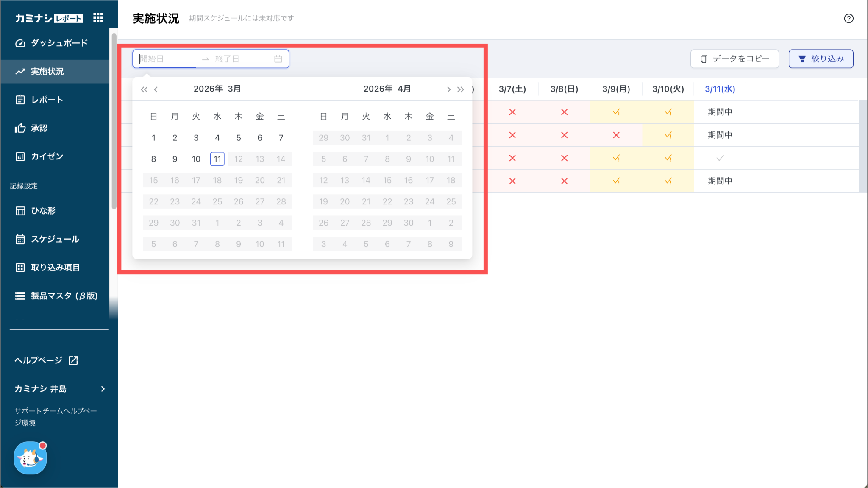Open the app grid launcher icon
Viewport: 868px width, 488px height.
point(98,18)
